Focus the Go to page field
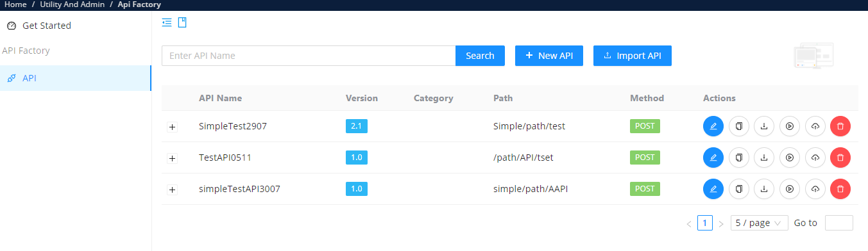Viewport: 868px width, 251px height. coord(838,223)
